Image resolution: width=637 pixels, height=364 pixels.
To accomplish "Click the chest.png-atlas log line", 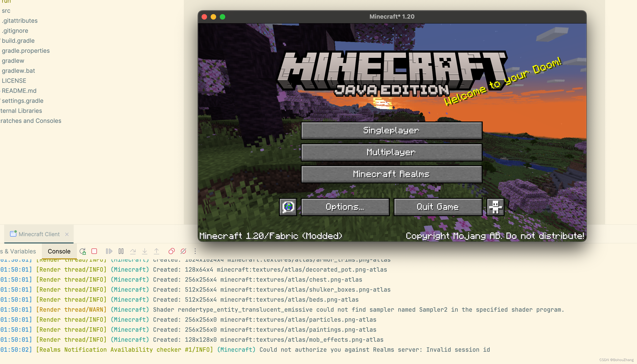I will 181,280.
